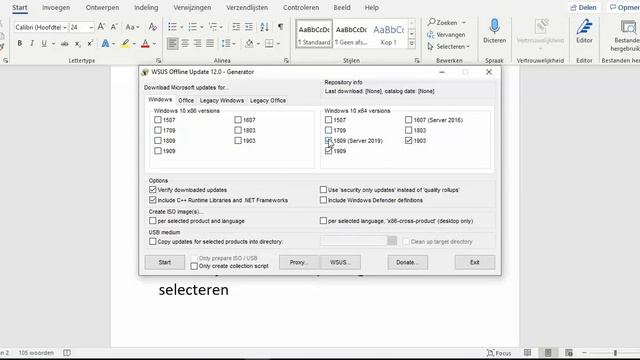Click the WSUS... button
The image size is (640, 360).
point(340,262)
